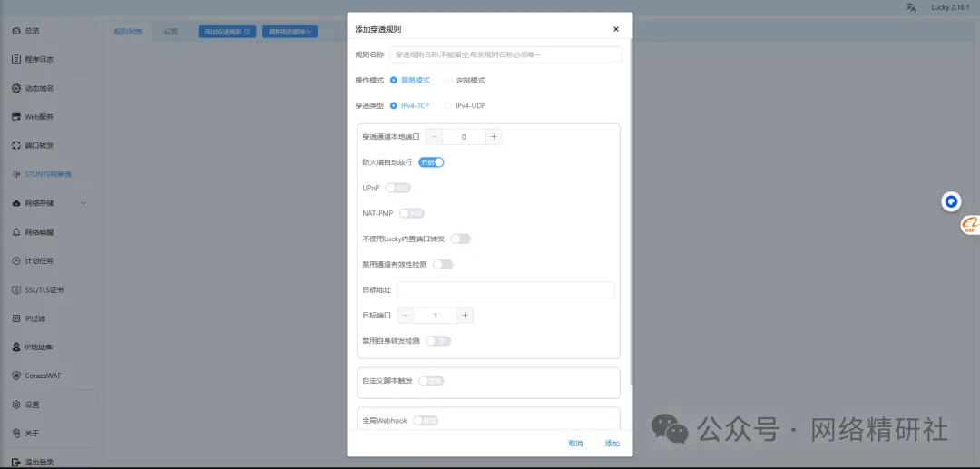Screen dimensions: 980x469
Task: Click the dialog's vertical scrollbar
Action: point(631,212)
